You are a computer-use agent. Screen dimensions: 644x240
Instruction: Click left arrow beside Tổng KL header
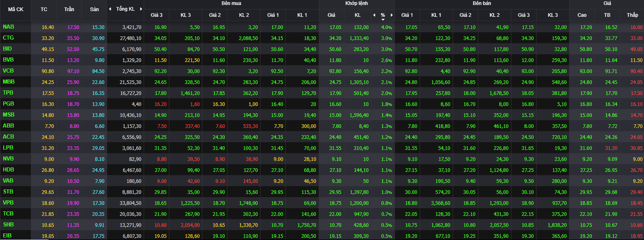(110, 9)
